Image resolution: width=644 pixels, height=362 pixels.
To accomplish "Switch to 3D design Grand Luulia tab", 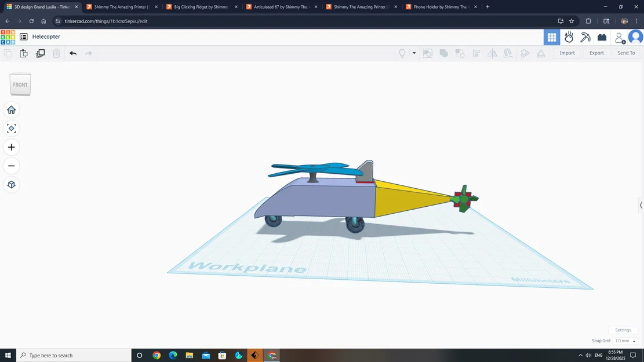I will (42, 7).
